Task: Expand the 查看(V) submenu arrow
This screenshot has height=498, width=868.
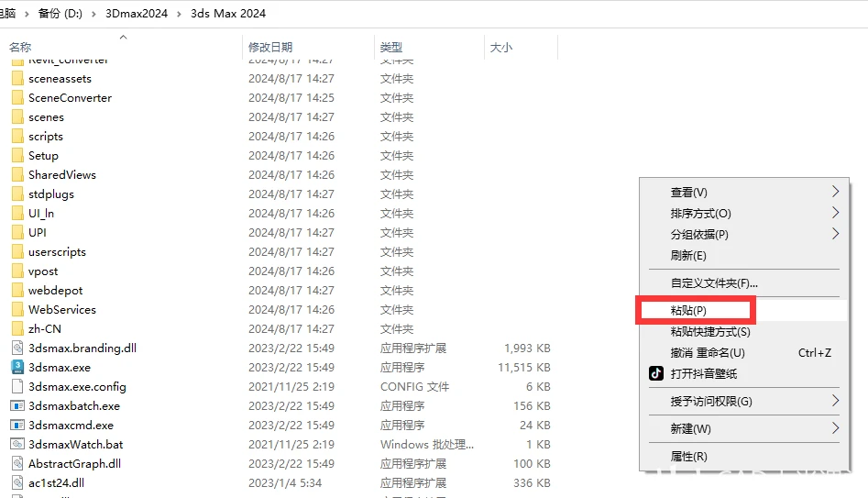Action: pyautogui.click(x=835, y=192)
